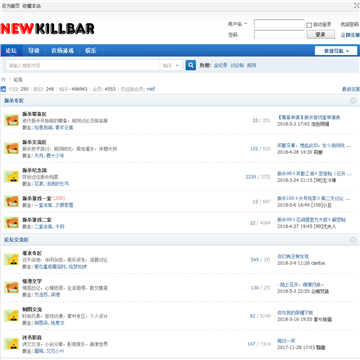
Task: Enable the 自动登录 checkbox
Action: pos(309,25)
